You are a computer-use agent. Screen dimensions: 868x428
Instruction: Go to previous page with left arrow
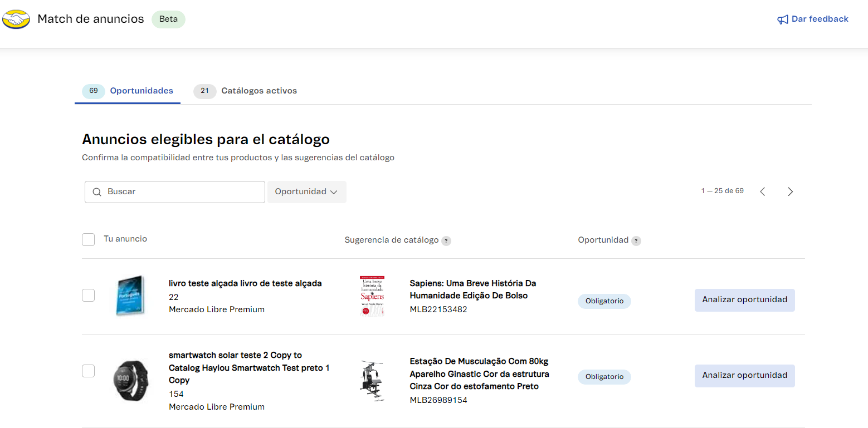coord(763,191)
